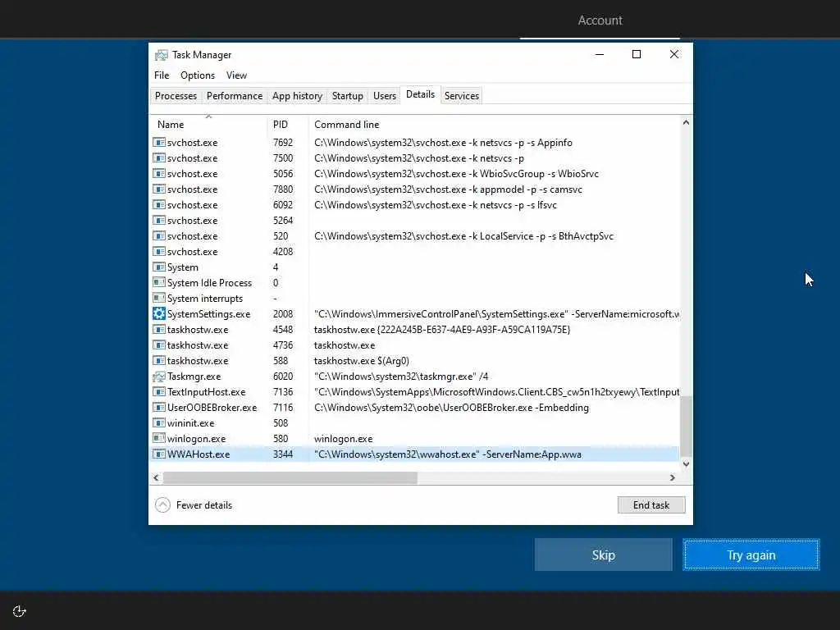Open the Options menu
840x630 pixels.
(198, 75)
